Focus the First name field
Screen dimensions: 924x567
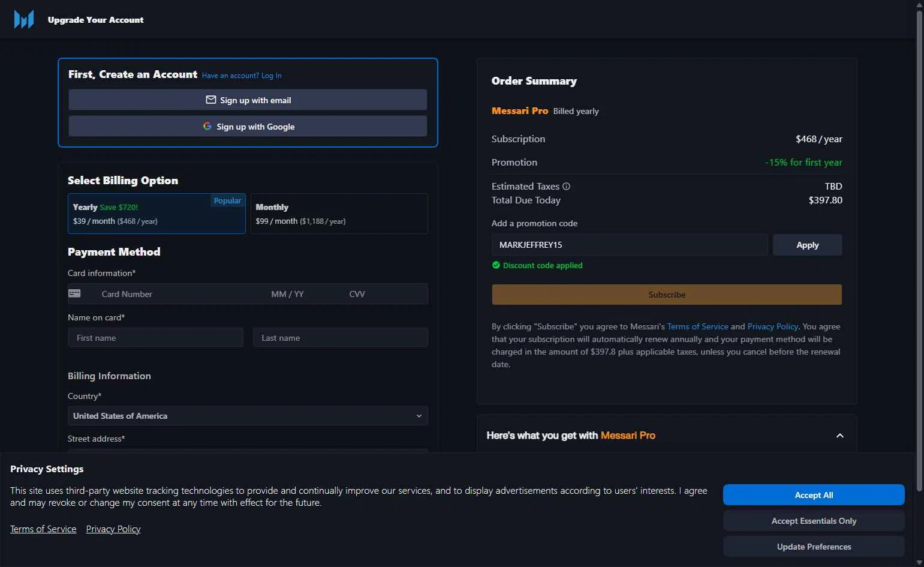155,338
